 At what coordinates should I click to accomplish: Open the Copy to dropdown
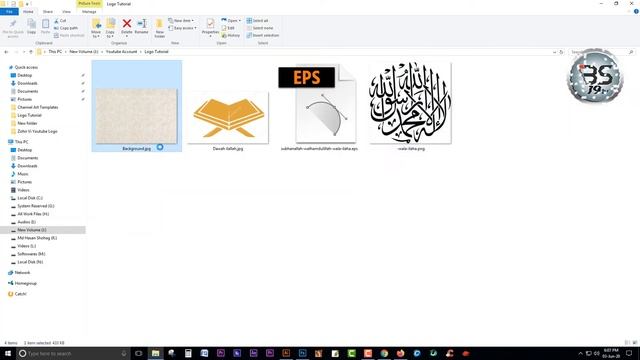point(110,28)
